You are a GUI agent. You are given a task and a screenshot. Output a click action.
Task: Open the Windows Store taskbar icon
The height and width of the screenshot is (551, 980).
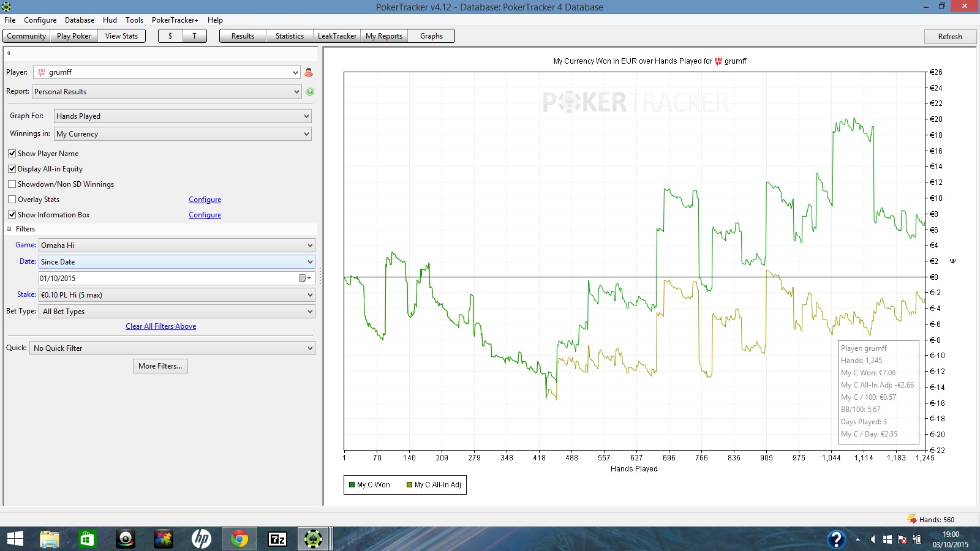tap(87, 539)
